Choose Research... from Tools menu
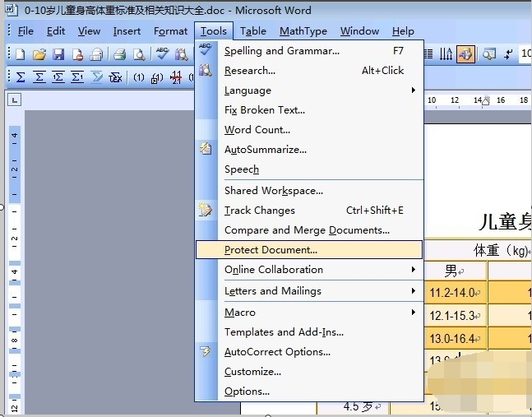Image resolution: width=532 pixels, height=417 pixels. tap(310, 71)
